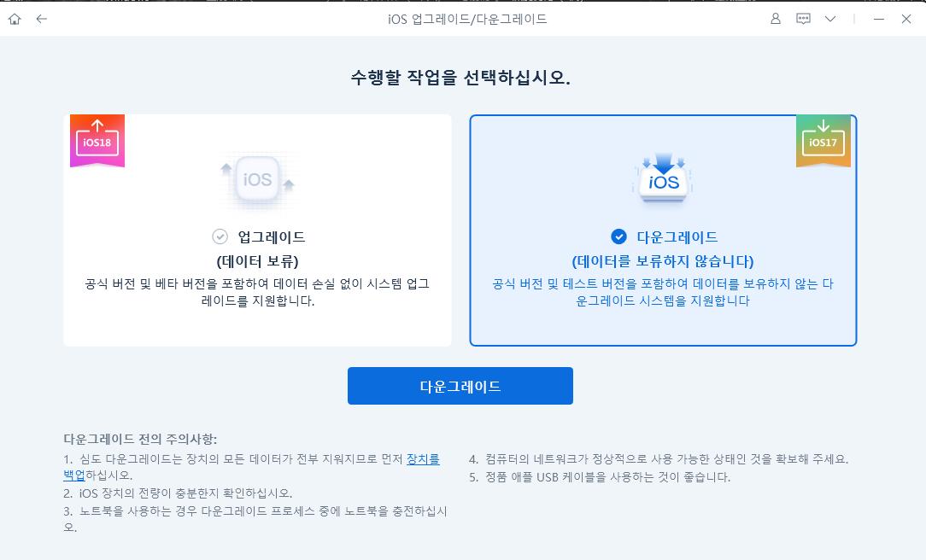
Task: Expand the title bar dropdown chevron
Action: tap(830, 19)
